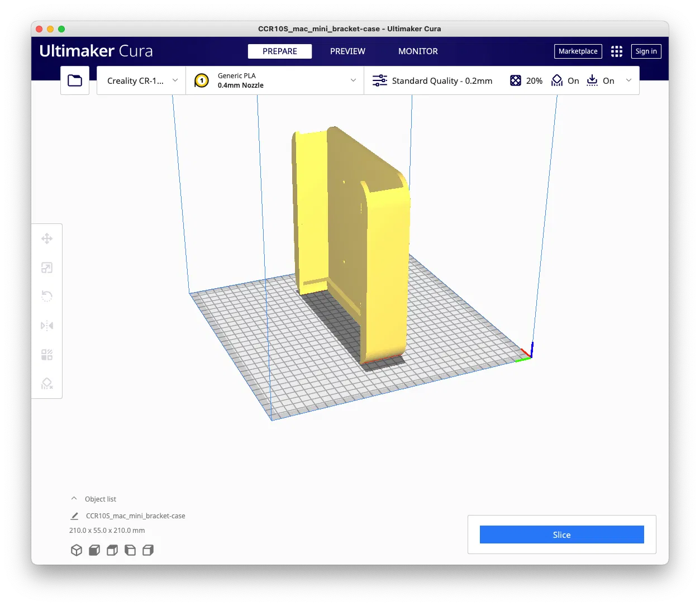The image size is (700, 606).
Task: Select the Support Blocker tool
Action: coord(47,384)
